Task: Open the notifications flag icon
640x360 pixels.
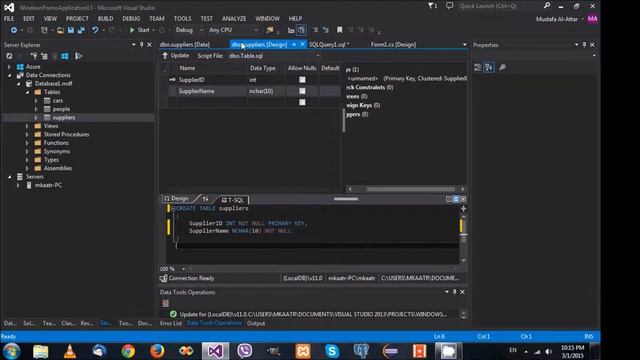Action: point(433,6)
